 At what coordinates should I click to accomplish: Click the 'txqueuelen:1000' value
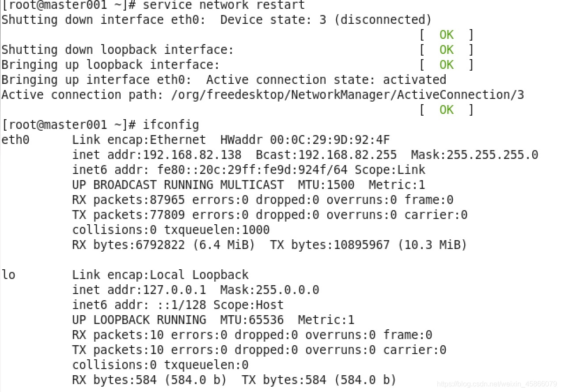(217, 230)
